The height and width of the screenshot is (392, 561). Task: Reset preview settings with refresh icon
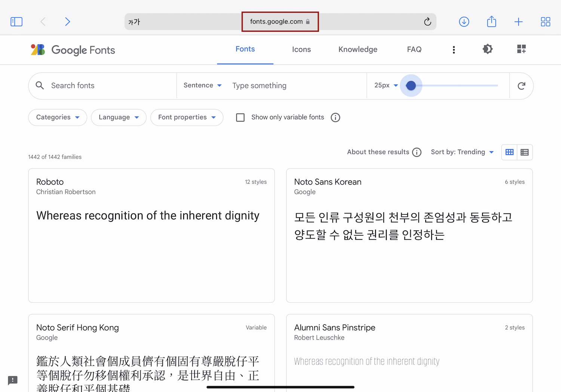pyautogui.click(x=521, y=86)
